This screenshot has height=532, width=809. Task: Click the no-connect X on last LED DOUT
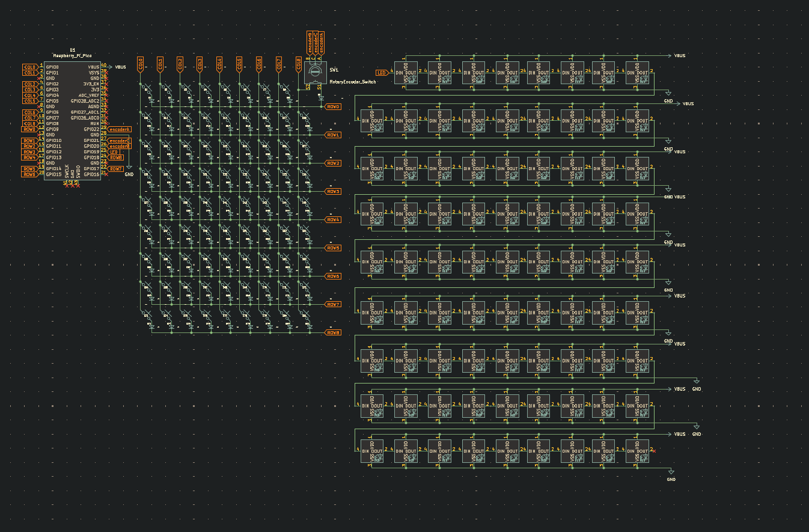point(654,451)
